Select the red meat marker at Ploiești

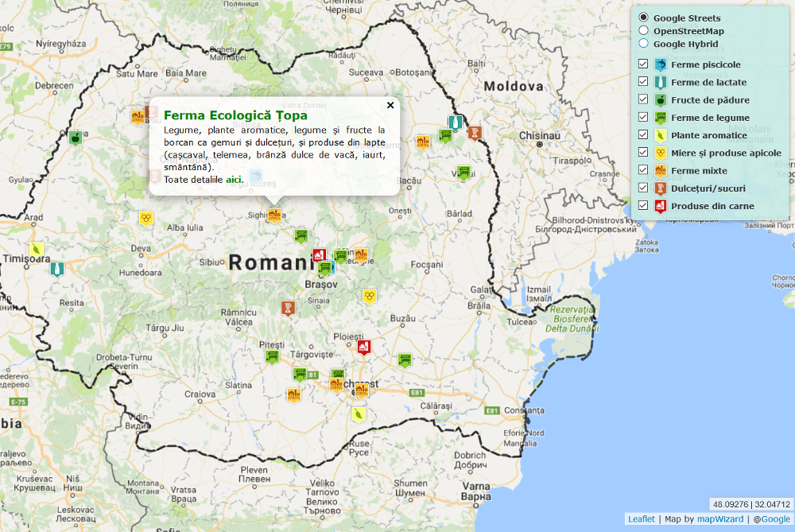(364, 347)
